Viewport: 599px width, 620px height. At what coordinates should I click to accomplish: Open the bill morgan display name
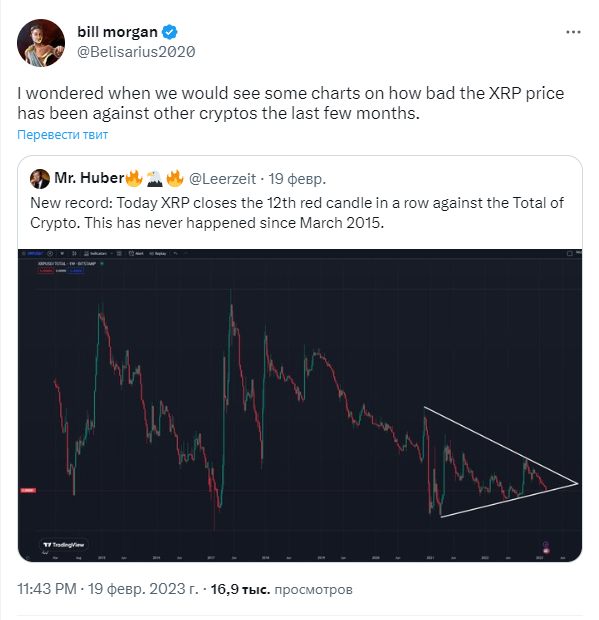(x=117, y=32)
